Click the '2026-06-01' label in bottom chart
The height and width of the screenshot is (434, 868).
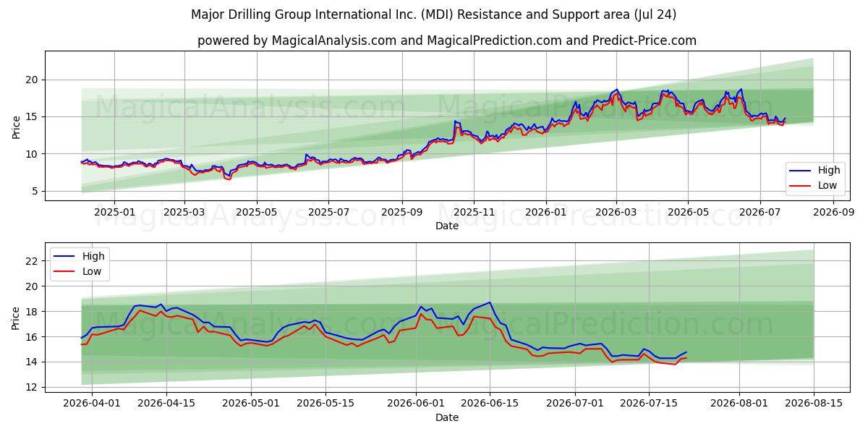(x=417, y=404)
